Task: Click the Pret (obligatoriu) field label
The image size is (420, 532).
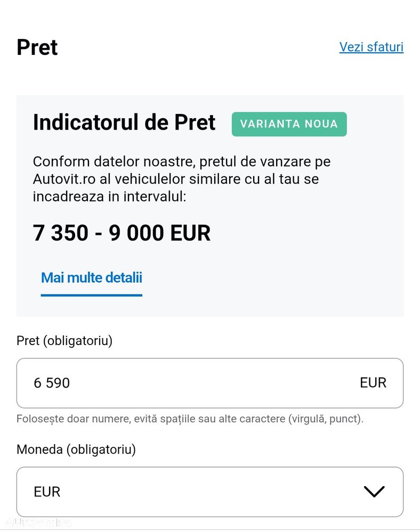Action: click(64, 341)
